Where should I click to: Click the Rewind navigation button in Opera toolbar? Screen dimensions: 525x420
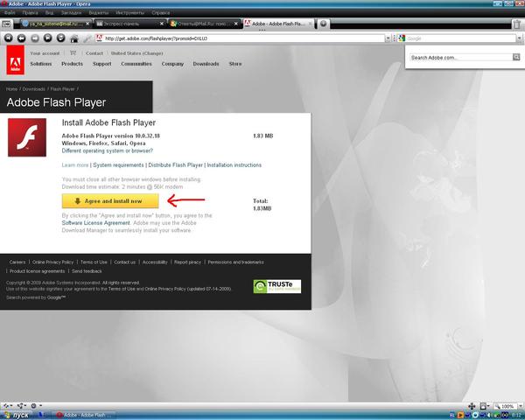point(9,38)
